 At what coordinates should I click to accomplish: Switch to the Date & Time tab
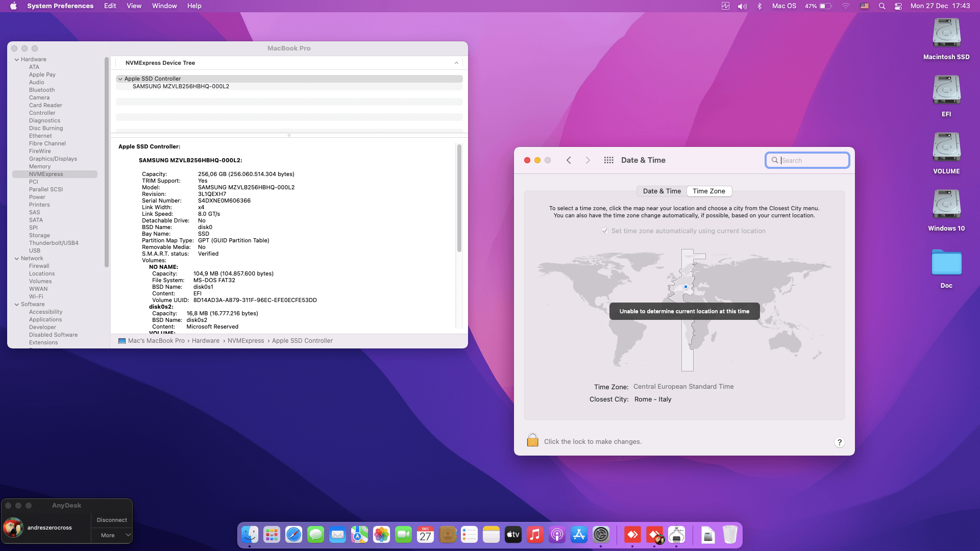coord(661,191)
